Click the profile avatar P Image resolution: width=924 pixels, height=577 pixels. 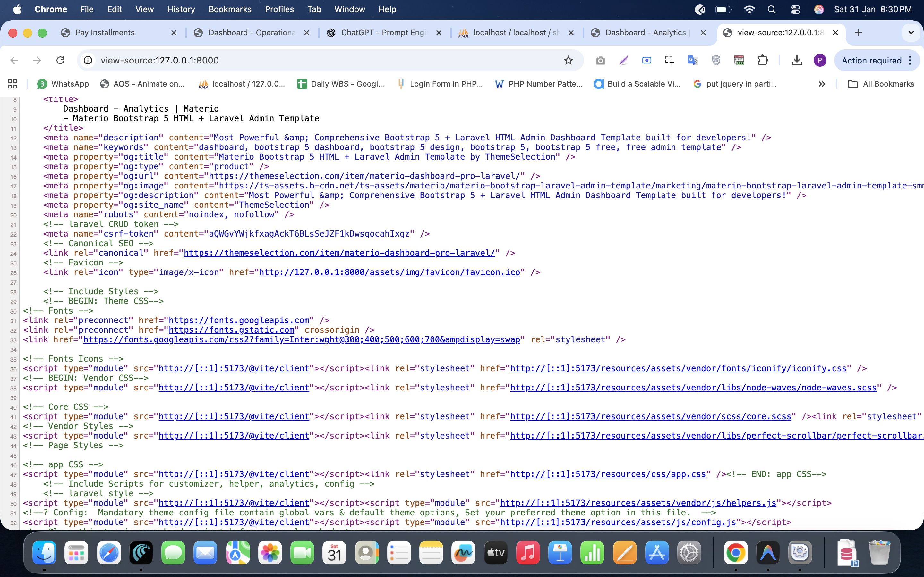coord(819,60)
